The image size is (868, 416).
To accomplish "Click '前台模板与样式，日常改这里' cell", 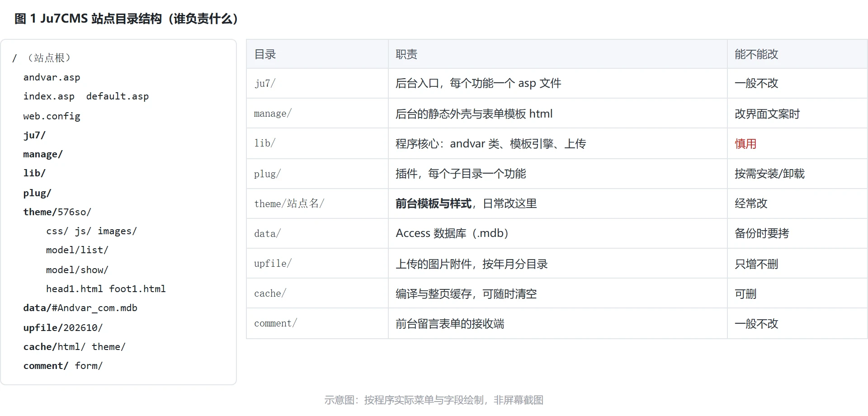I will [x=558, y=203].
